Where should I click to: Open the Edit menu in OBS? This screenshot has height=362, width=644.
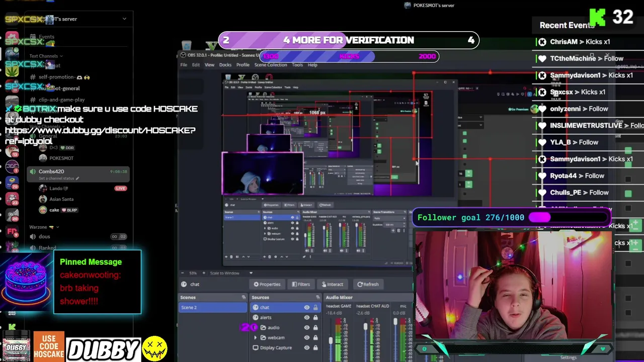coord(196,65)
